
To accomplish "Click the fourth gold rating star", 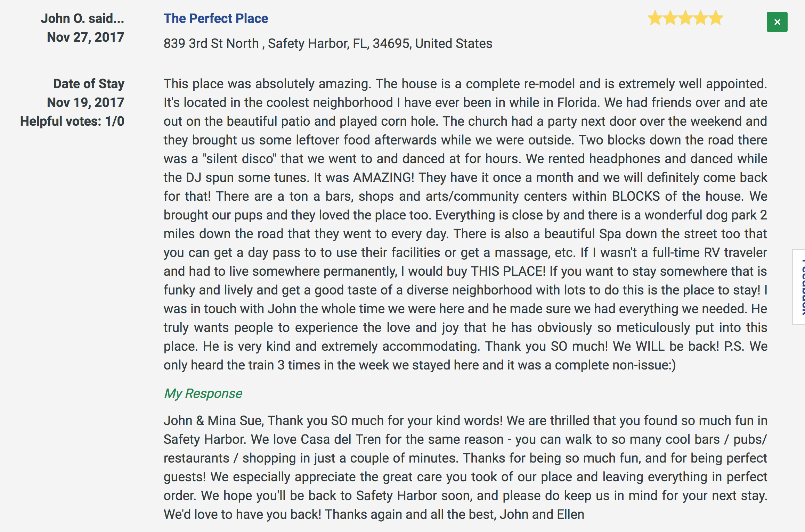I will 701,18.
